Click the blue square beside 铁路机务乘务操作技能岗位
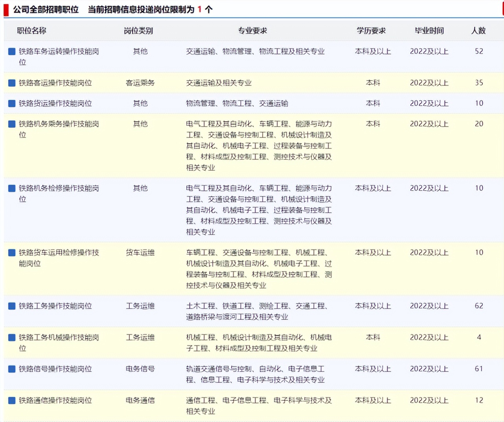504x422 pixels. coord(11,123)
